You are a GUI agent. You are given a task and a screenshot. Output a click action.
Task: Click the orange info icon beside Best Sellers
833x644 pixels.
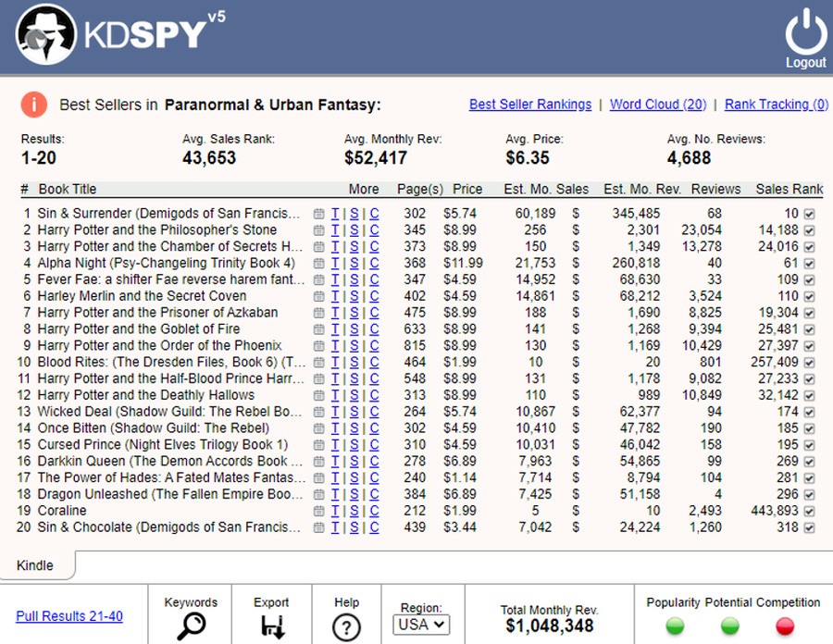point(33,105)
